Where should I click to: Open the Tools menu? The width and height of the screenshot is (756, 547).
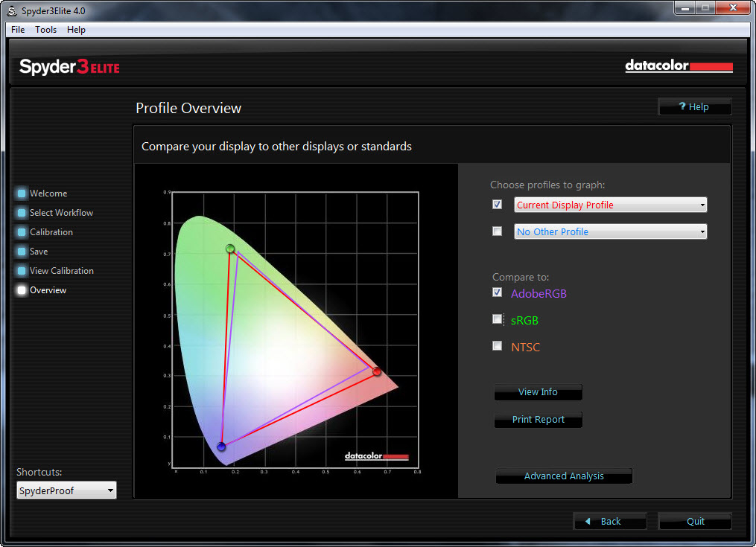(45, 30)
